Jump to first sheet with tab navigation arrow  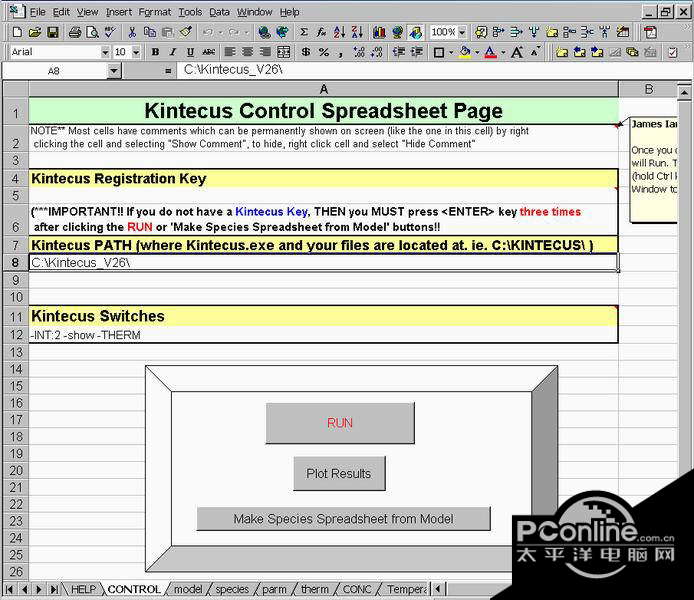(x=9, y=589)
